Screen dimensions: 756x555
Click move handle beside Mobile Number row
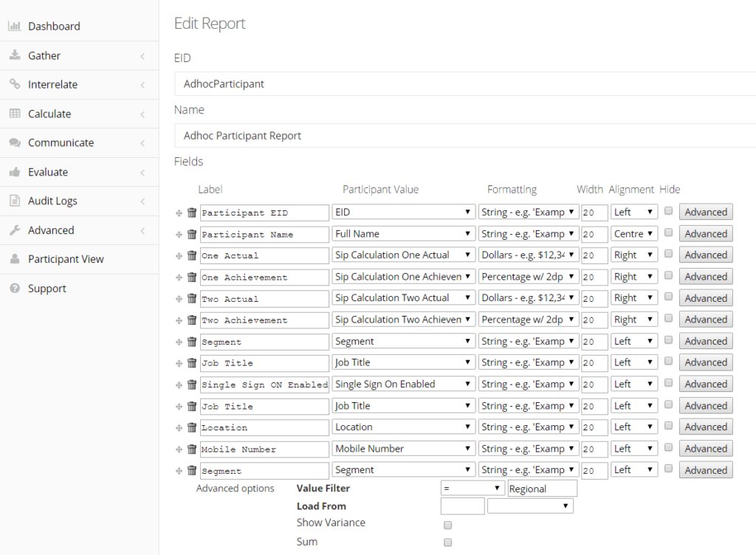[x=179, y=449]
